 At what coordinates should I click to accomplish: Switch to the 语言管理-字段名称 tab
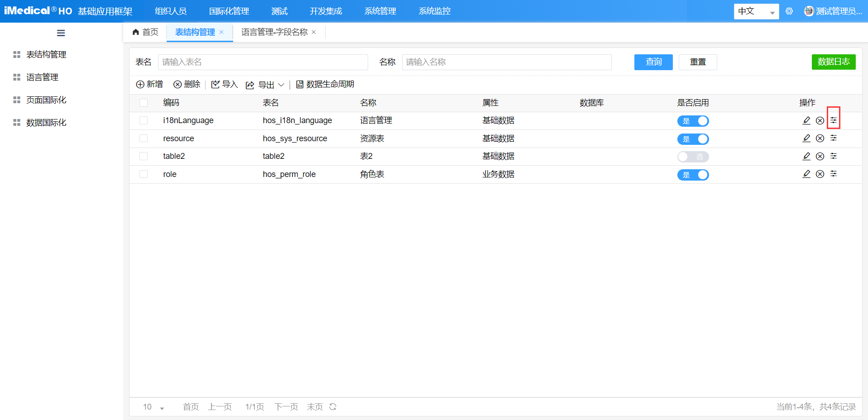[x=274, y=32]
